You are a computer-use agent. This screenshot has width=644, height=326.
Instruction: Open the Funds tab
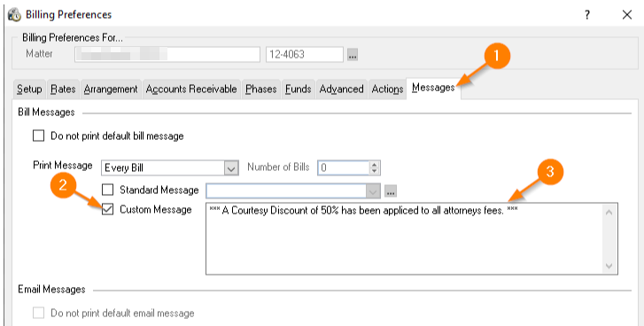(299, 89)
